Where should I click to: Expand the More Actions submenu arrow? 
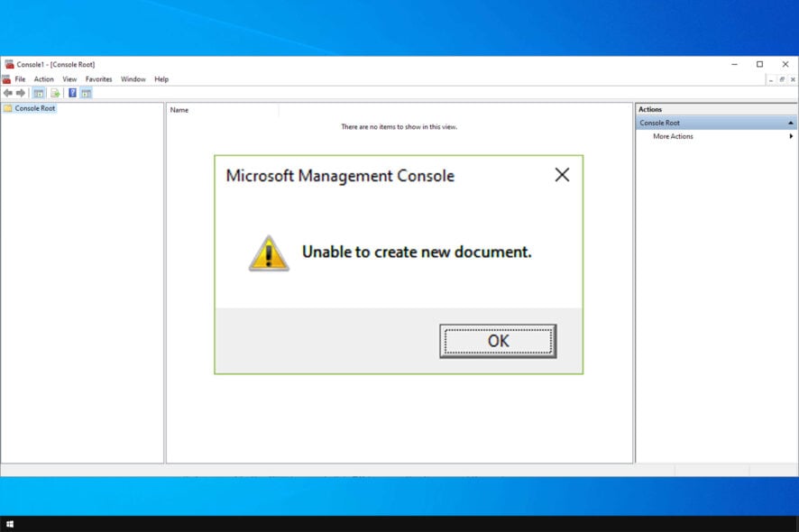coord(791,136)
